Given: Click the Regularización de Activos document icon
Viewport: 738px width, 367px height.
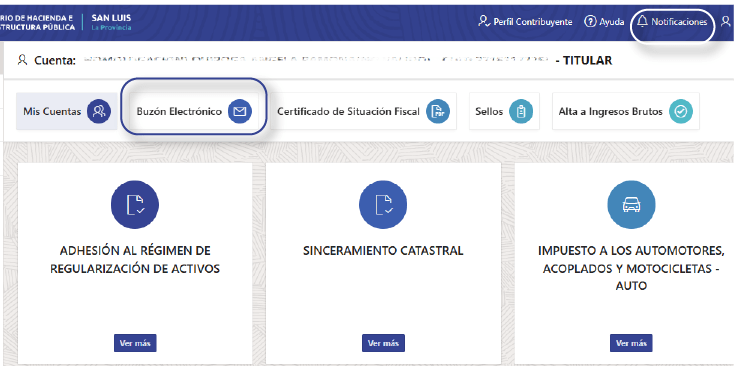Looking at the screenshot, I should point(135,205).
